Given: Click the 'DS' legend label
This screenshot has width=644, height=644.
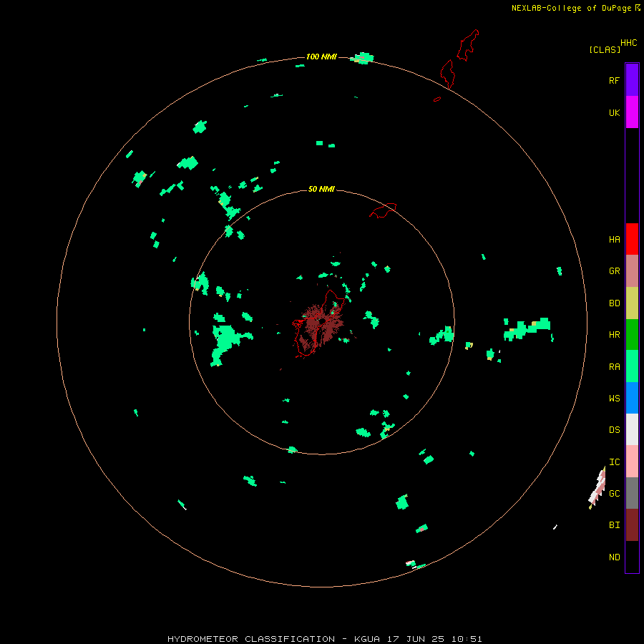Looking at the screenshot, I should tap(614, 430).
